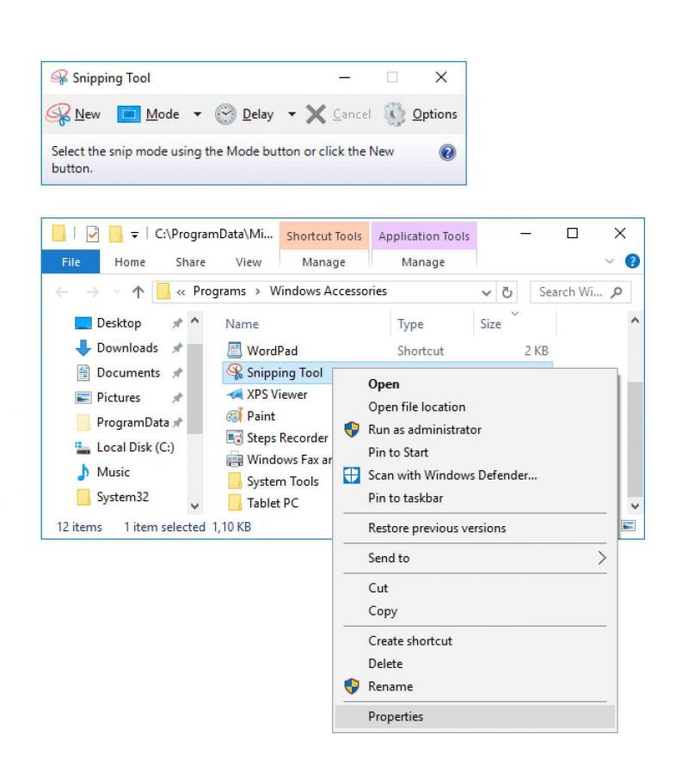Open the Mode dropdown arrow
Viewport: 688px width, 784px height.
pyautogui.click(x=198, y=114)
